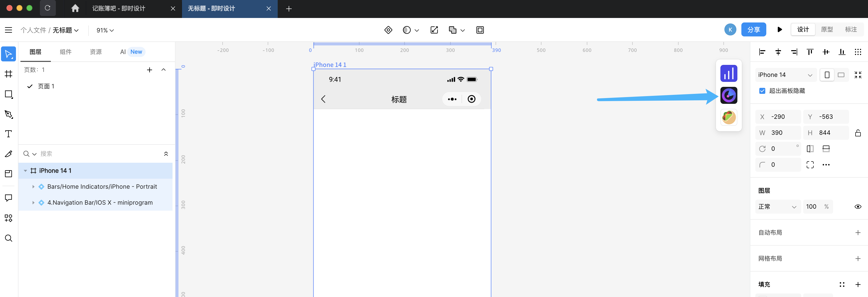Click the resize to fit icon

[x=858, y=75]
